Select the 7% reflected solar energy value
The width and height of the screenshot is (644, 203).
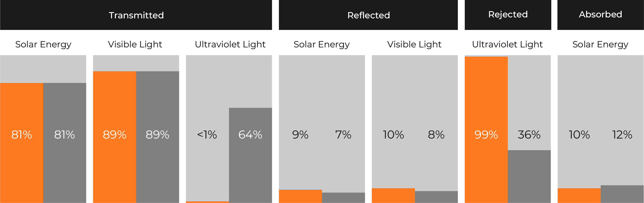343,135
